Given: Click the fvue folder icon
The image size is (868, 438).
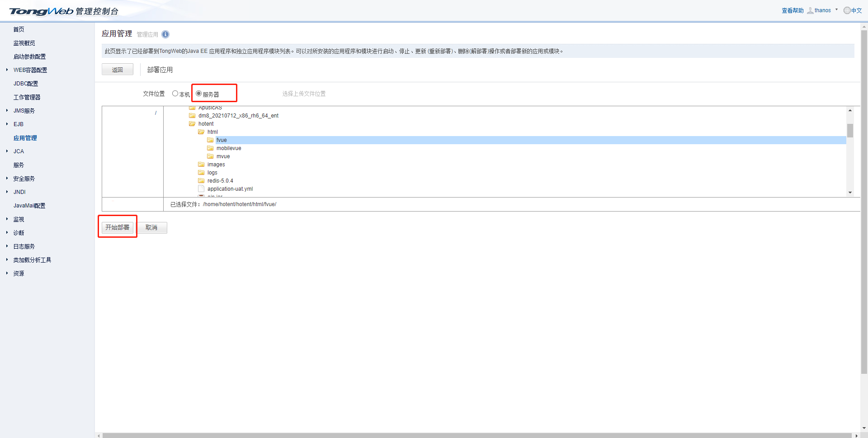Looking at the screenshot, I should (210, 140).
